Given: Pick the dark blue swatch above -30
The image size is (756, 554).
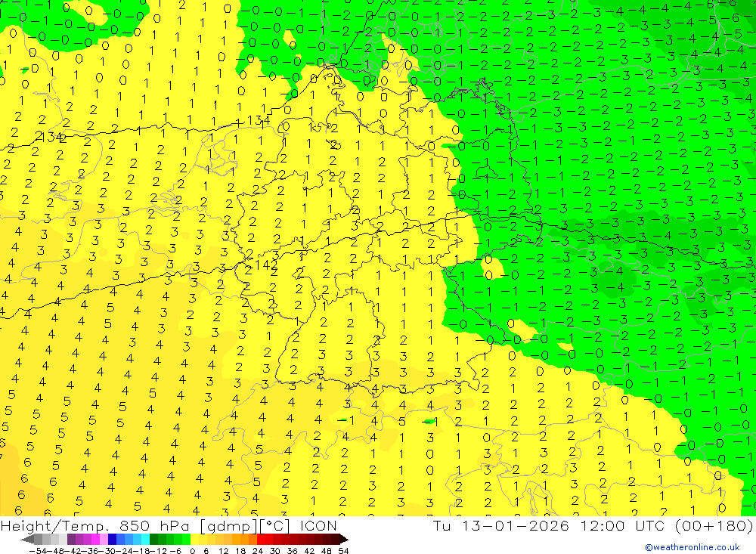Looking at the screenshot, I should tap(112, 539).
